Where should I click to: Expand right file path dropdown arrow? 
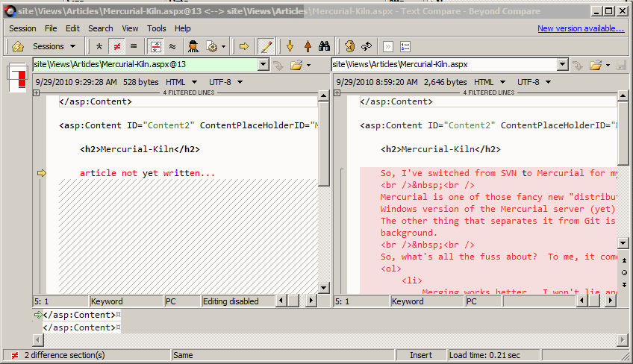coord(563,64)
